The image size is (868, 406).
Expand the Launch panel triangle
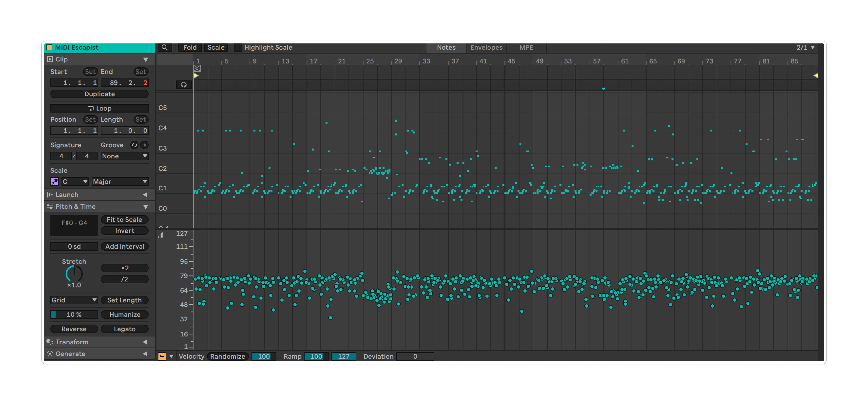pos(145,195)
